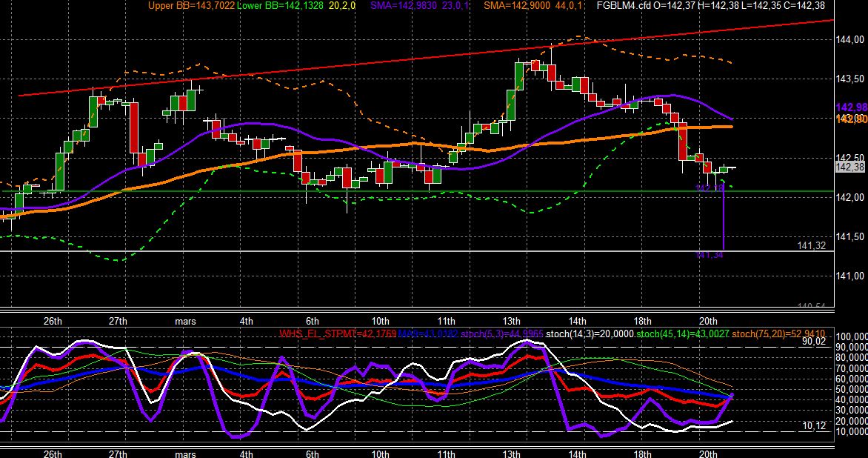Click '26th' on the price chart date axis
This screenshot has width=868, height=458.
click(x=52, y=321)
